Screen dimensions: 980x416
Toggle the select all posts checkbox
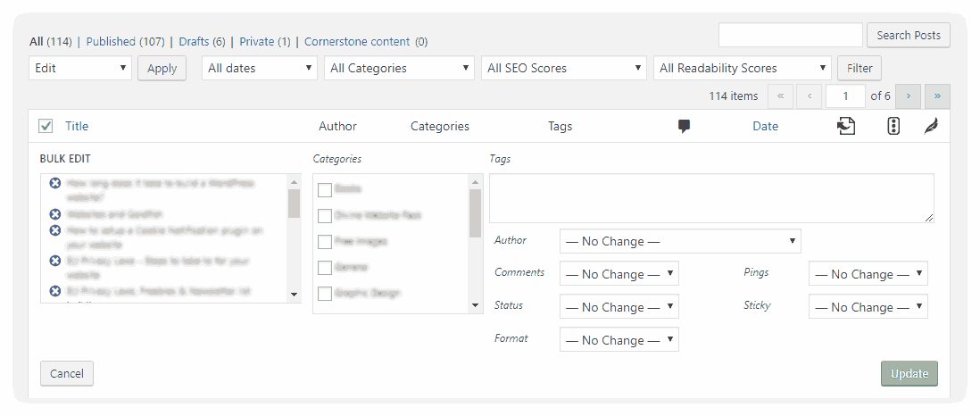[46, 127]
